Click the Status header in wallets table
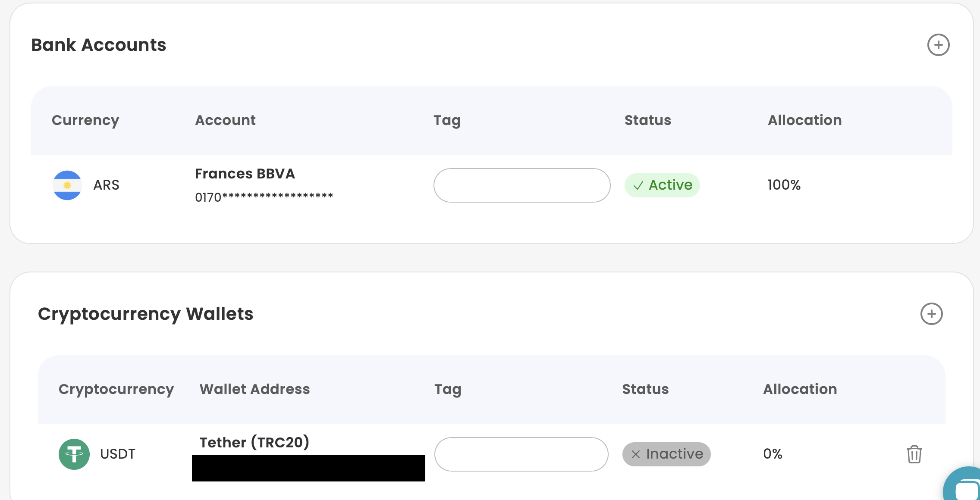This screenshot has height=500, width=980. tap(645, 389)
